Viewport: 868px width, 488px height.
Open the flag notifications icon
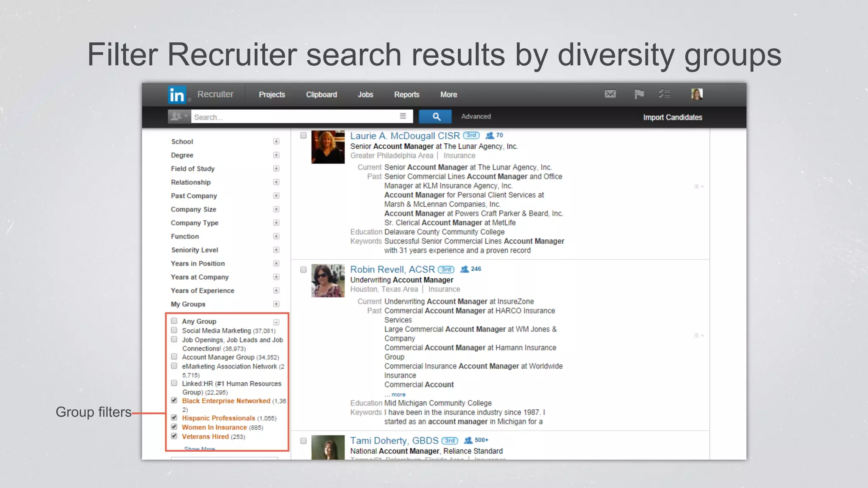[639, 94]
